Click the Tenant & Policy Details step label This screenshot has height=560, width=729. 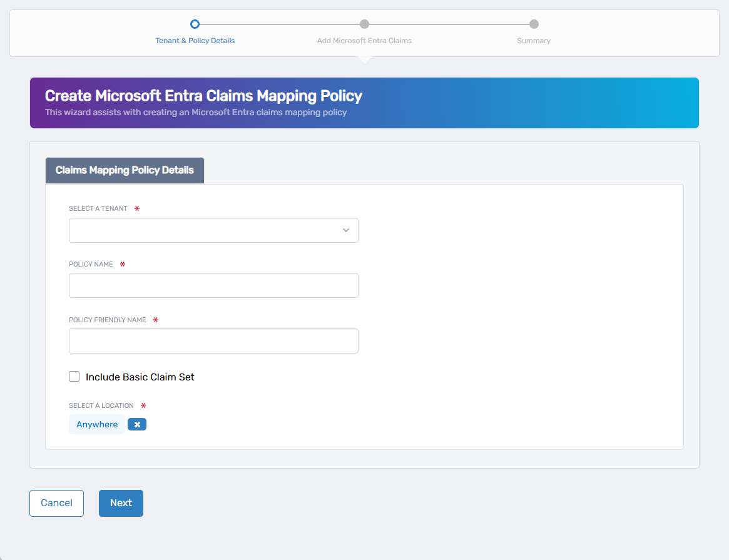[x=195, y=40]
